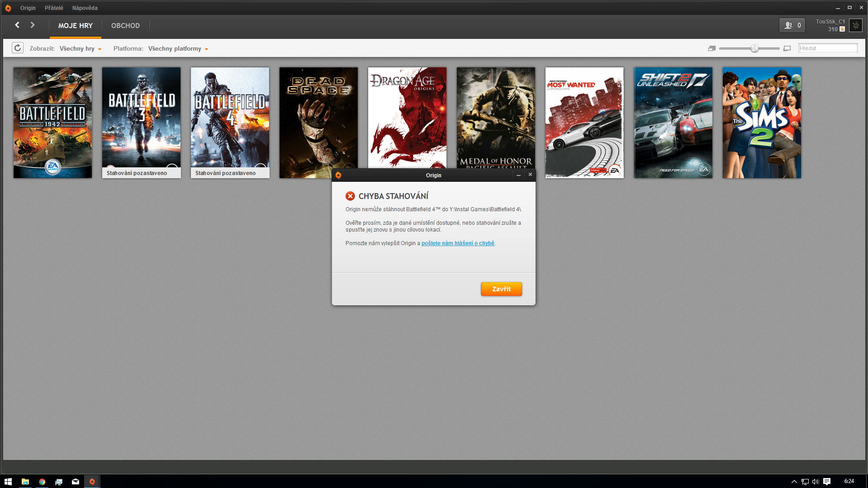Click the Zavřít button
This screenshot has width=868, height=488.
[501, 289]
